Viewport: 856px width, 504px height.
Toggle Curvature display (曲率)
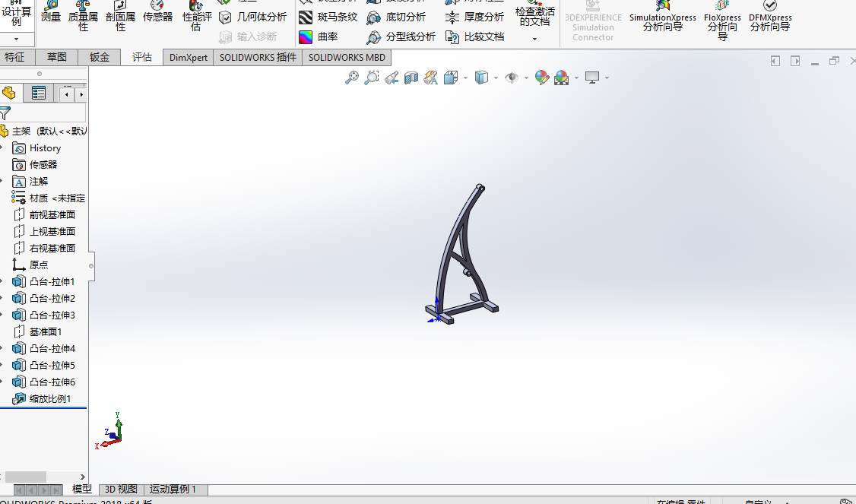(x=319, y=36)
